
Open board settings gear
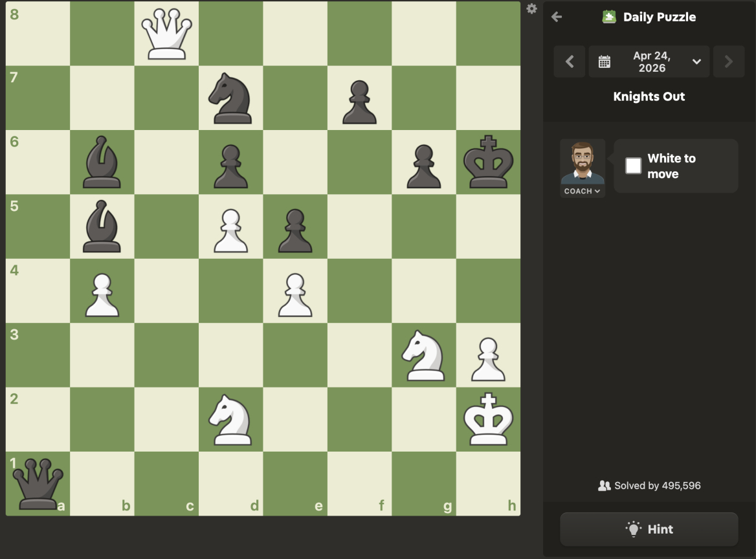531,8
